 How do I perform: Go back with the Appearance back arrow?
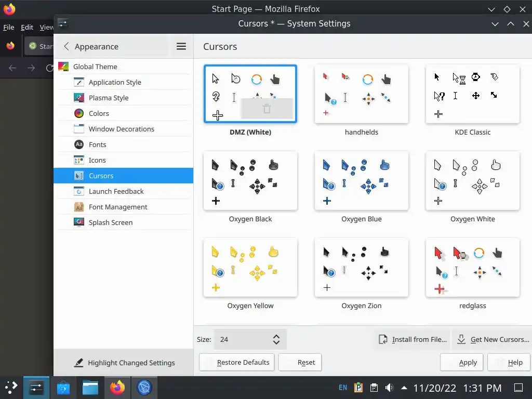[x=66, y=46]
